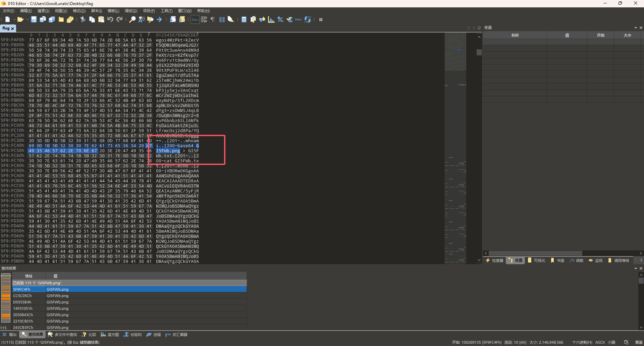Toggle the column mode icon

(222, 19)
